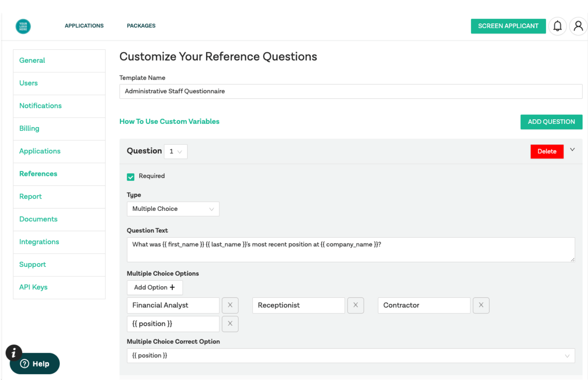Click the Template Name input field

[x=351, y=91]
